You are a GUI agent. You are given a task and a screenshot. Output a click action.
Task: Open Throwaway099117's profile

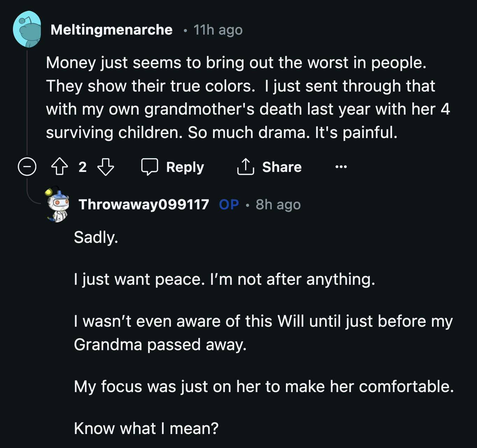[x=144, y=205]
